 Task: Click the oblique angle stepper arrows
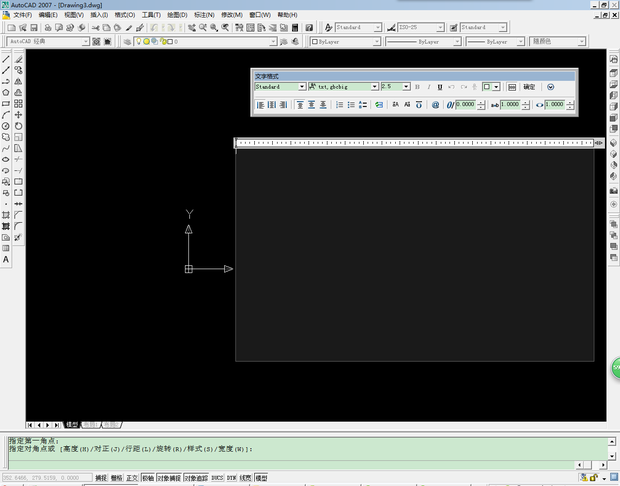coord(481,105)
